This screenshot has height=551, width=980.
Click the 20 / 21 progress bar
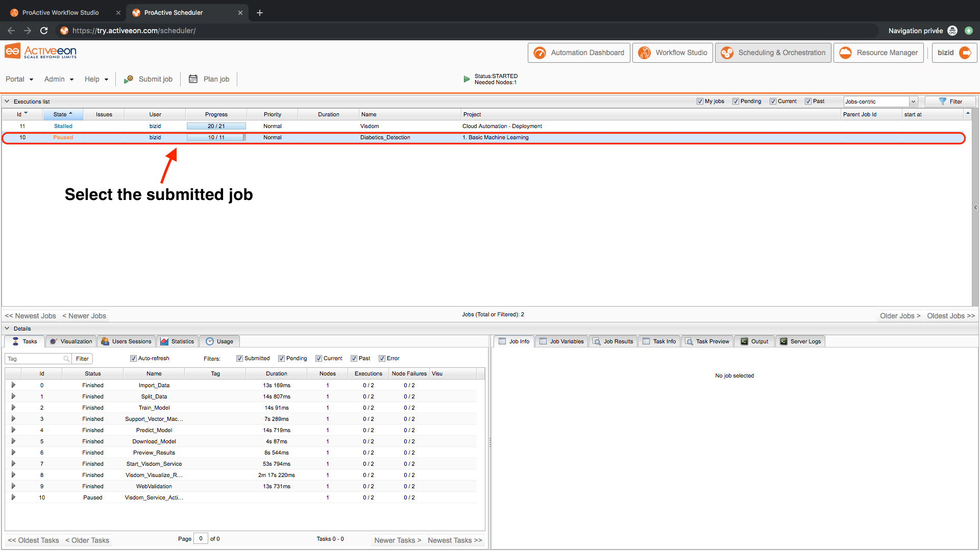coord(216,126)
